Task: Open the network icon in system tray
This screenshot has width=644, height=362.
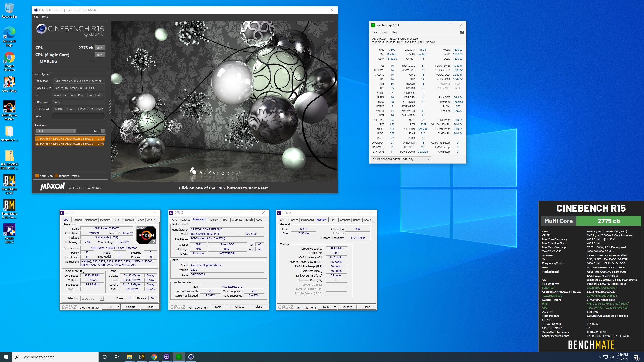Action: click(x=606, y=357)
